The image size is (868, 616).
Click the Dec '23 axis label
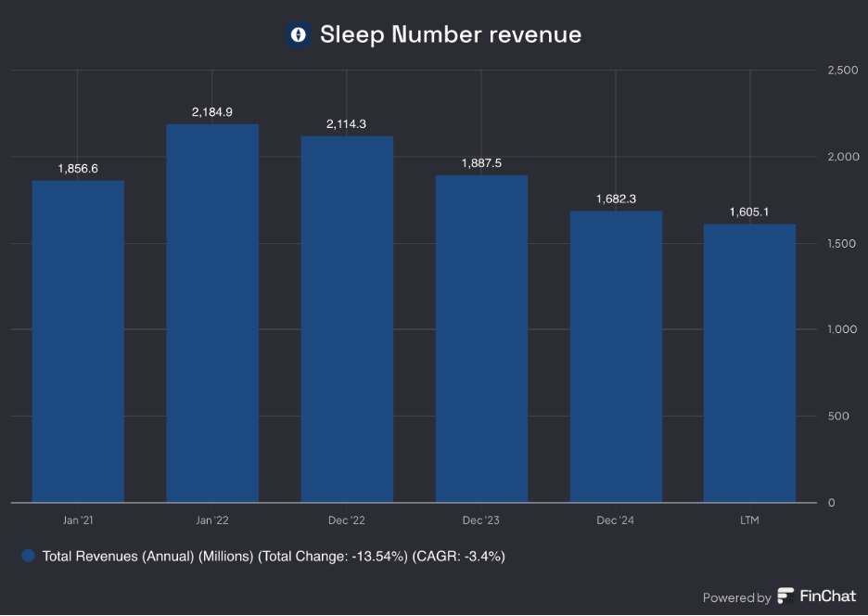[x=481, y=520]
